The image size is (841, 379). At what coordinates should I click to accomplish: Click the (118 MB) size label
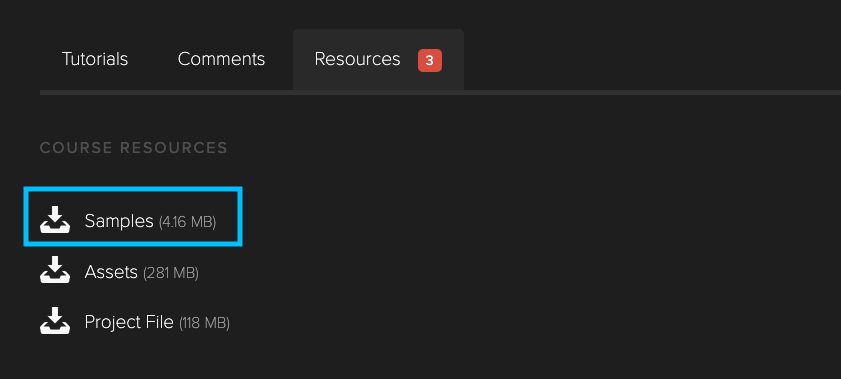pyautogui.click(x=204, y=323)
